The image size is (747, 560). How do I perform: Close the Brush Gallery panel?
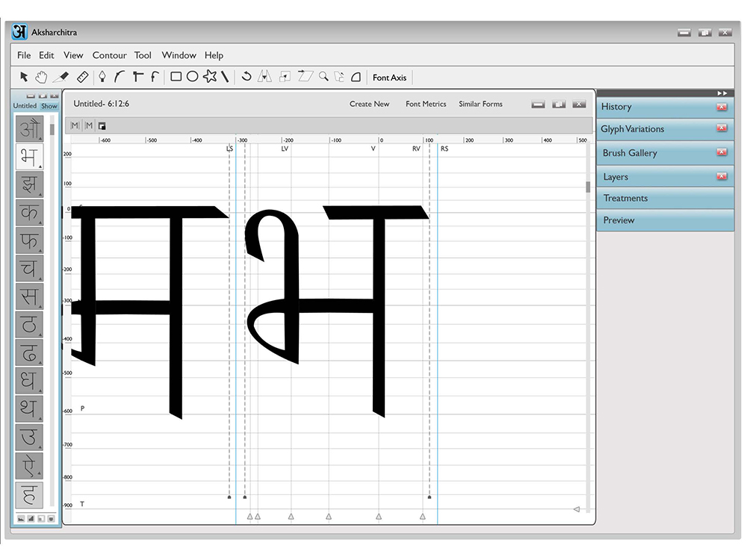click(722, 152)
